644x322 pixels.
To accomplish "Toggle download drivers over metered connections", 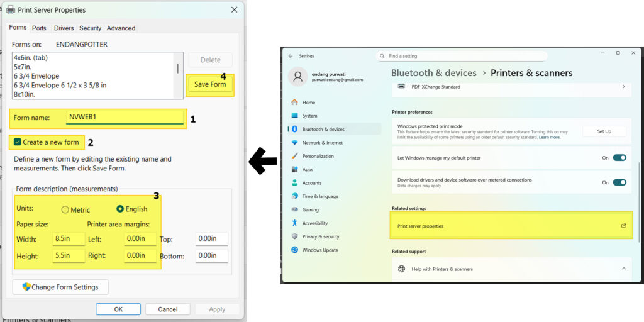I will click(619, 182).
